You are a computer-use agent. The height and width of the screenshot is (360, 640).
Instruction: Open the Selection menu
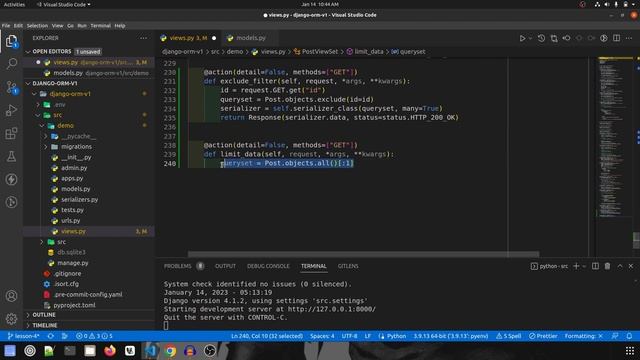37,26
